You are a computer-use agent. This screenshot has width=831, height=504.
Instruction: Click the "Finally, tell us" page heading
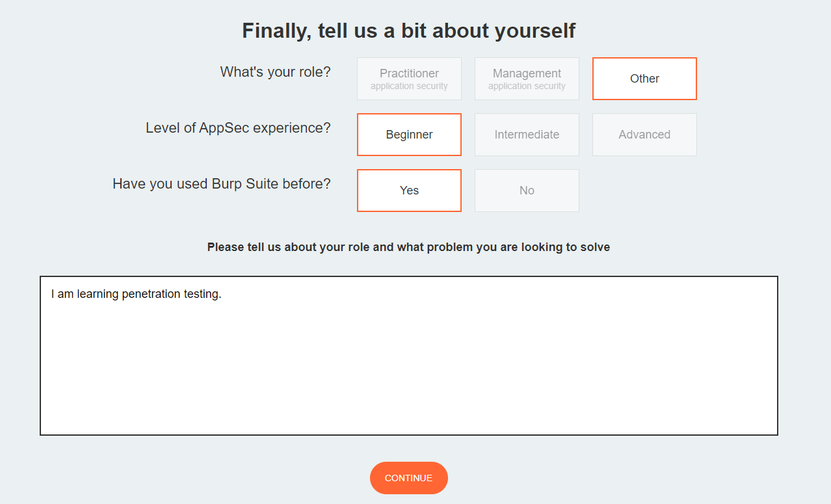click(x=408, y=31)
